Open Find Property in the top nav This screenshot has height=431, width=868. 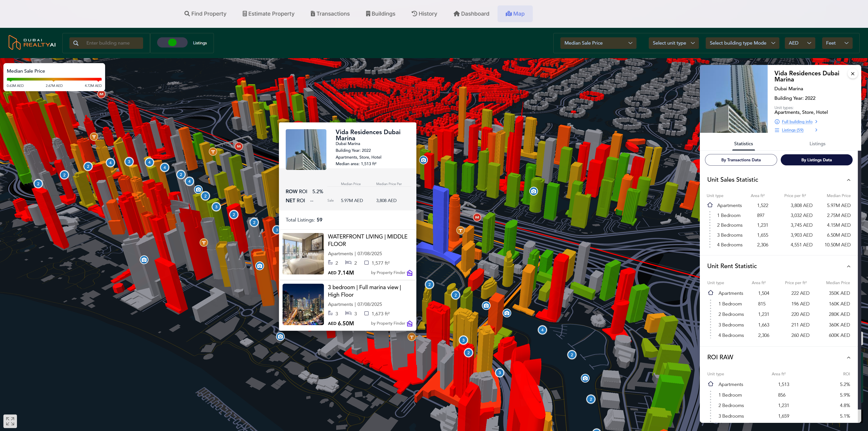coord(205,14)
